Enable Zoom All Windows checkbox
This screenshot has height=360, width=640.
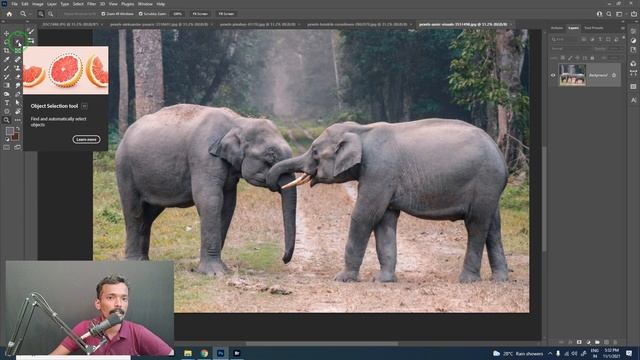tap(103, 13)
